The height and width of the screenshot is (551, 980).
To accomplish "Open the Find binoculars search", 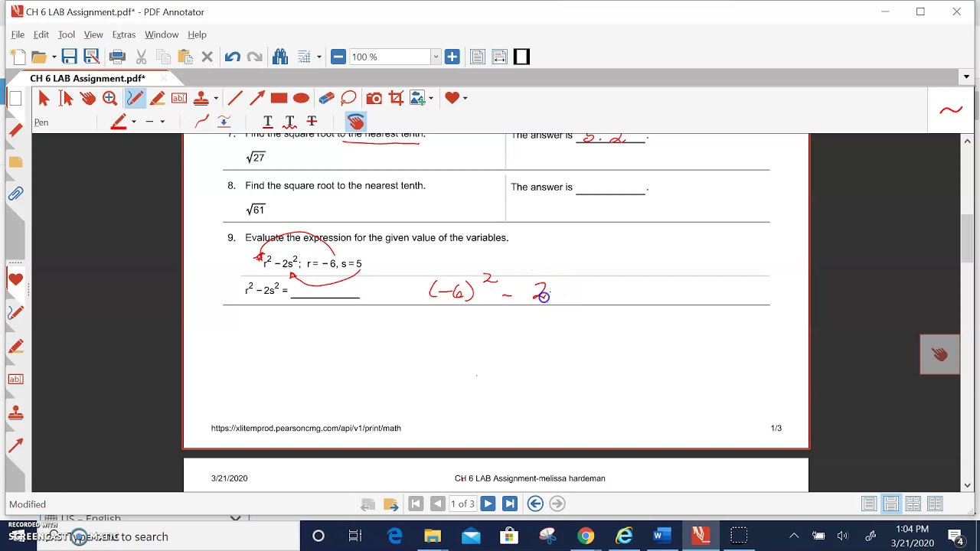I will 280,57.
